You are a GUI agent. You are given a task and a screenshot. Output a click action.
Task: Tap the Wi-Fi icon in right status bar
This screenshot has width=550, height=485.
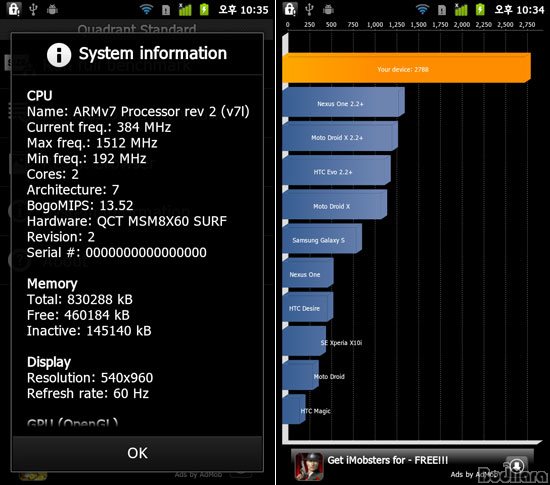click(422, 9)
